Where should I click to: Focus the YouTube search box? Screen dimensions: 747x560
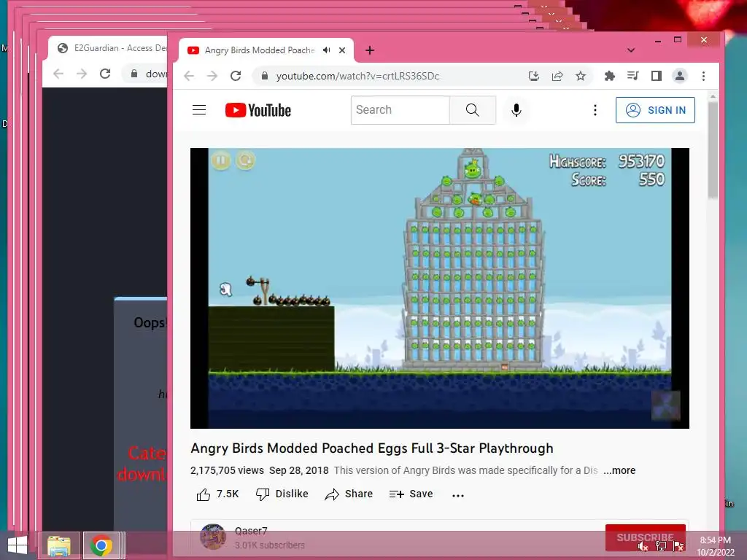pyautogui.click(x=400, y=110)
